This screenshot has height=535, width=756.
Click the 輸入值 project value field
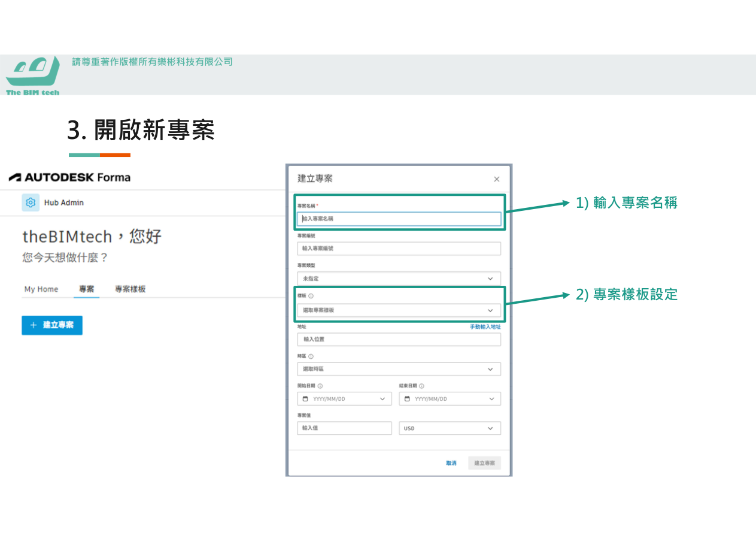[344, 428]
